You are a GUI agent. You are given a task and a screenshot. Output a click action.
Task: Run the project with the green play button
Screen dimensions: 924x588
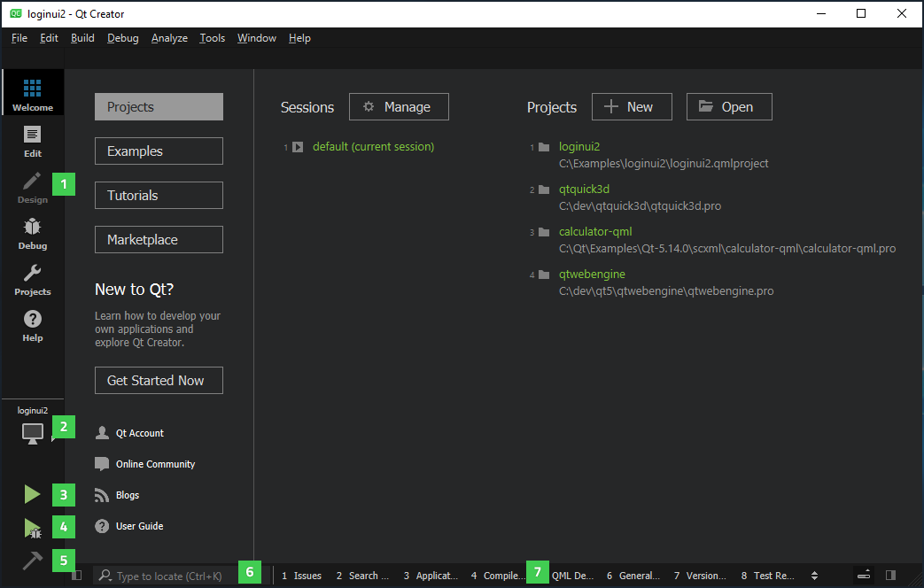click(x=33, y=494)
